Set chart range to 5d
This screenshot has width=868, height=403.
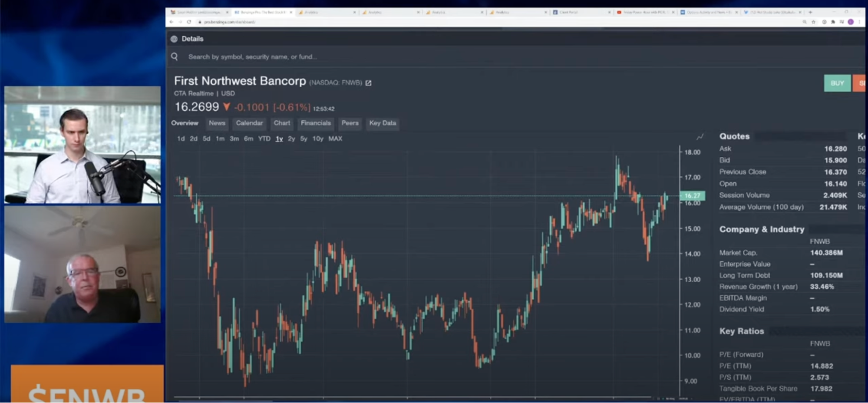click(207, 139)
